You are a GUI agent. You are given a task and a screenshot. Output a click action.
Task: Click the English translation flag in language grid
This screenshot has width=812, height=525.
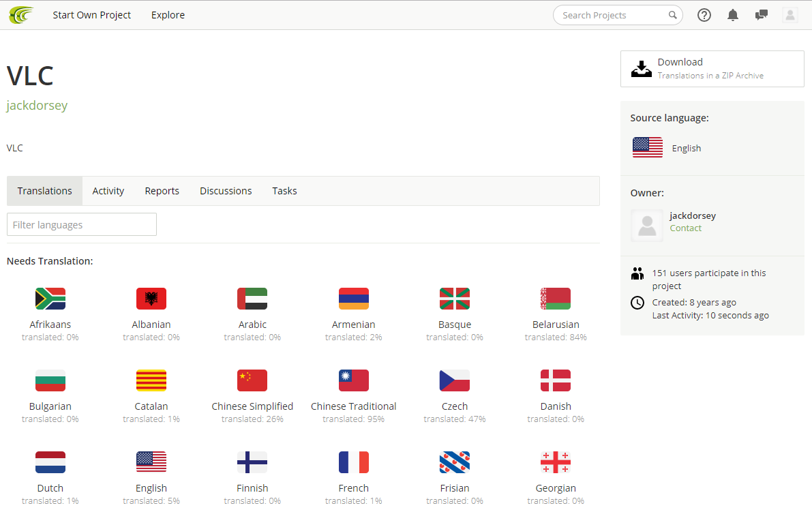(151, 462)
